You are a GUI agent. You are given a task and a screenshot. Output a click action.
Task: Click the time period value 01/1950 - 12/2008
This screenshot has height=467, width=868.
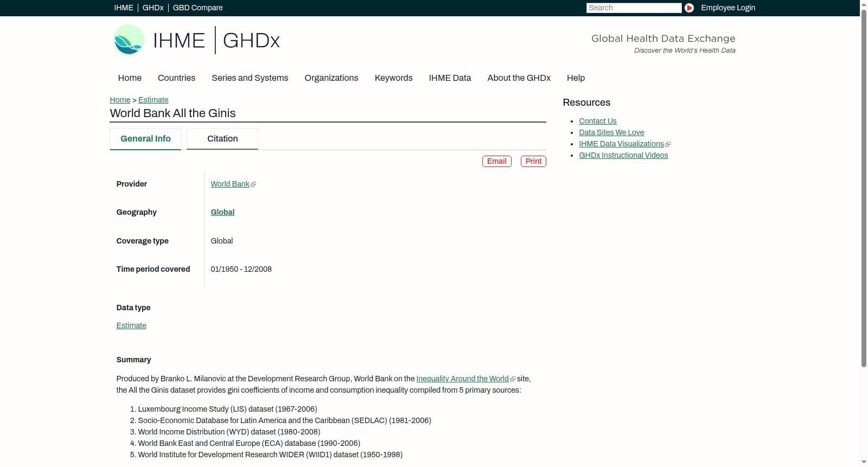pyautogui.click(x=241, y=270)
